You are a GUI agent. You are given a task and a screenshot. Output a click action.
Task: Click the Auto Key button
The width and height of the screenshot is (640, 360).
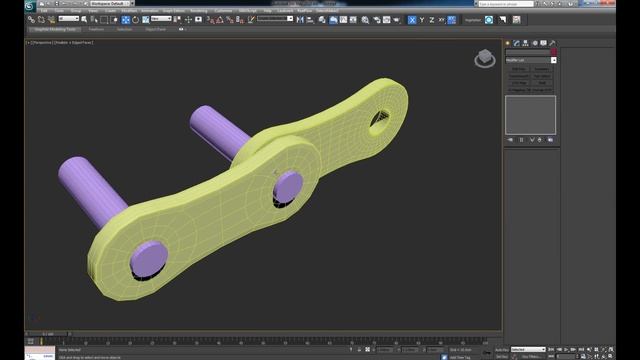(502, 350)
